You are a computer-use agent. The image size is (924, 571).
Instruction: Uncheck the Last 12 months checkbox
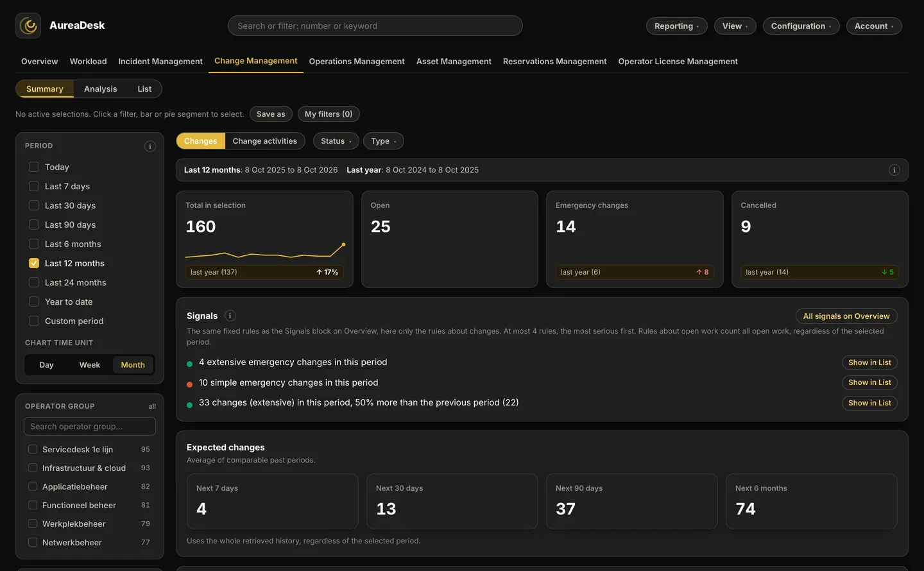(34, 263)
